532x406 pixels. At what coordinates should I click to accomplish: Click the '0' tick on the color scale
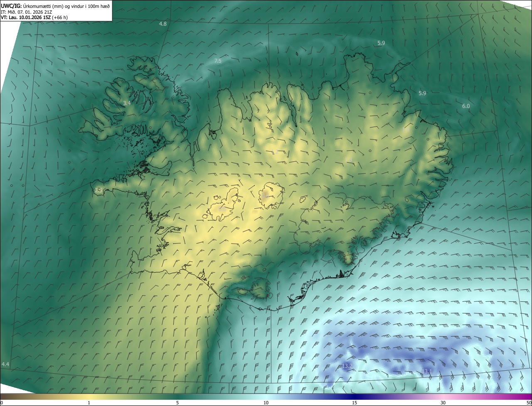point(2,403)
